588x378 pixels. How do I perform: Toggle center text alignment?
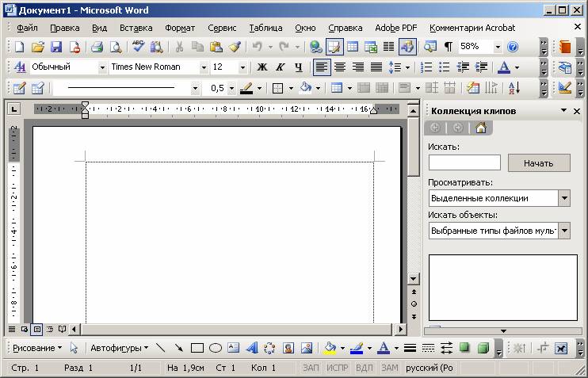click(x=340, y=67)
